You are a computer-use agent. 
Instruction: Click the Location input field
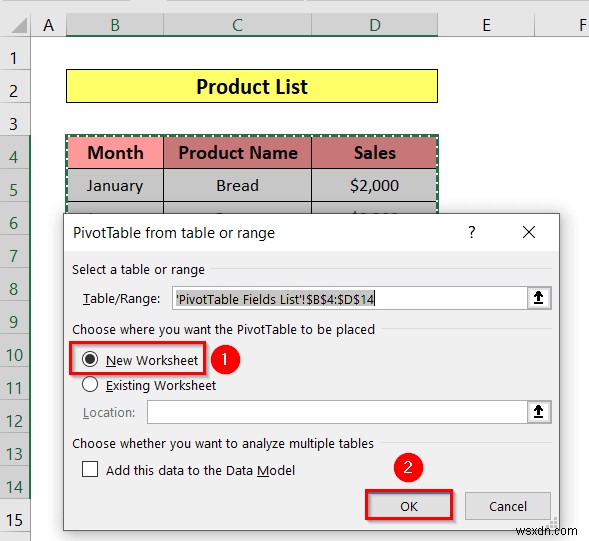(x=337, y=412)
